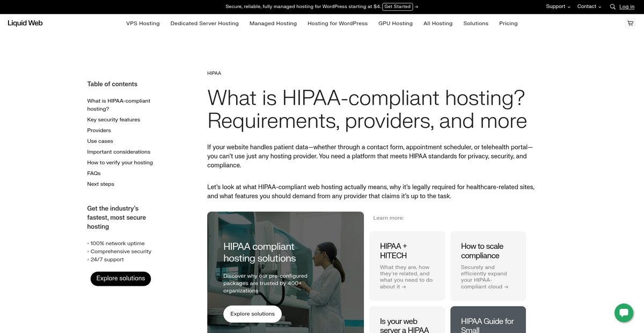This screenshot has height=333, width=644.
Task: Open the 'HIPAA Guide for Small' card
Action: (x=488, y=320)
